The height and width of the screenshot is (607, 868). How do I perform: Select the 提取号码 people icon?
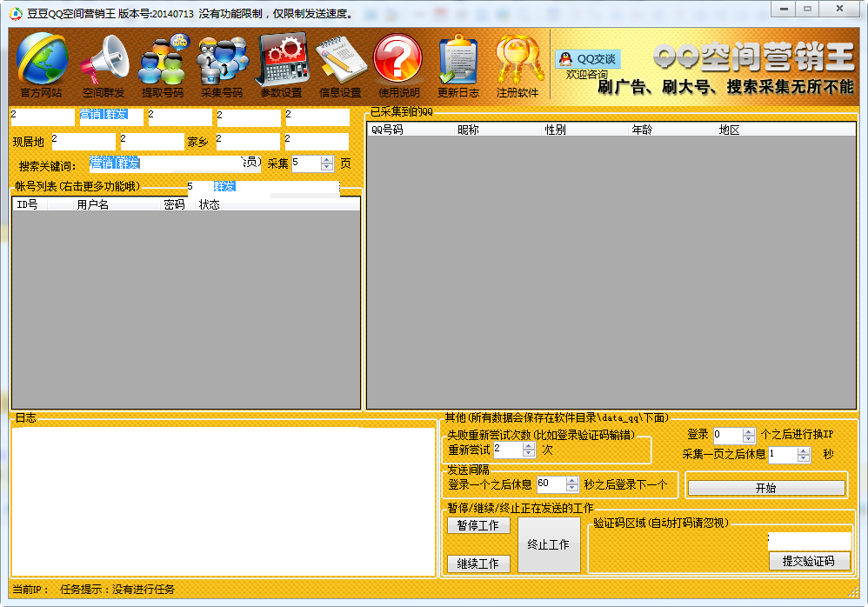[x=163, y=66]
